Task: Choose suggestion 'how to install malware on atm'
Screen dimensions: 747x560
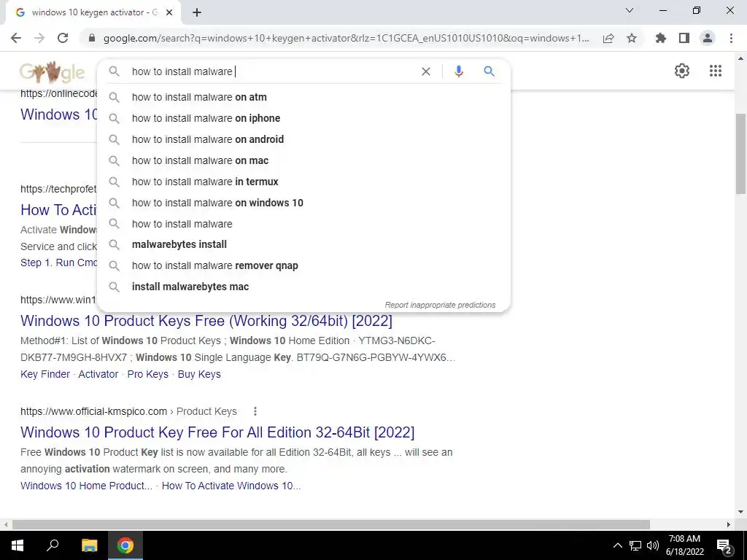Action: [x=303, y=97]
